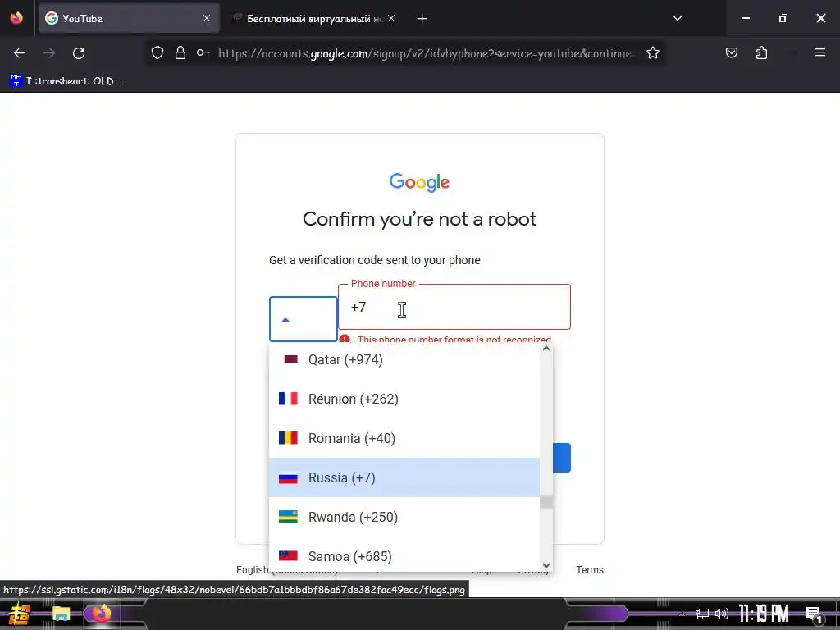Open the network tray icon

point(702,614)
